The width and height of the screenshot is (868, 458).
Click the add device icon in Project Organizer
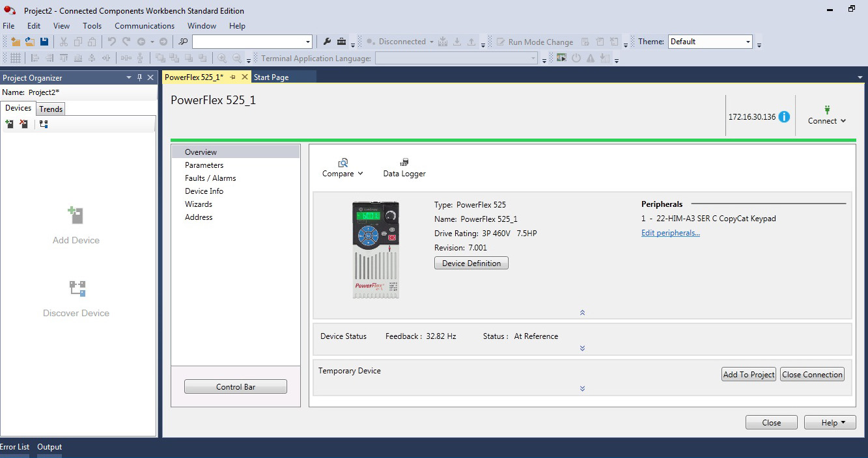click(x=9, y=124)
